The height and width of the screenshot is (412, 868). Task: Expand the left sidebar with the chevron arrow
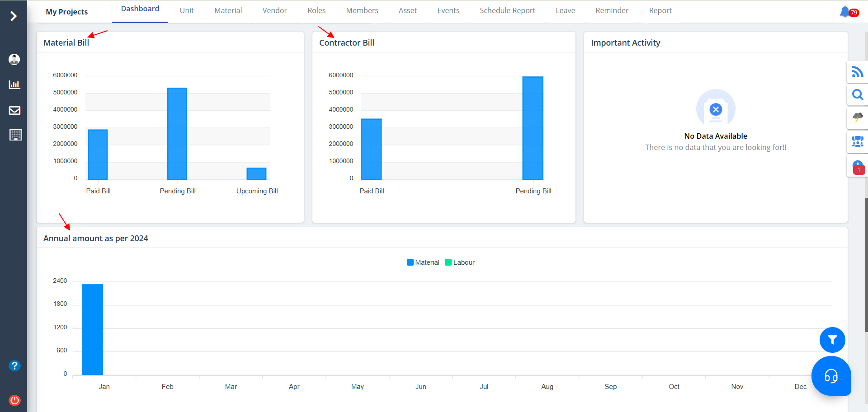point(14,16)
